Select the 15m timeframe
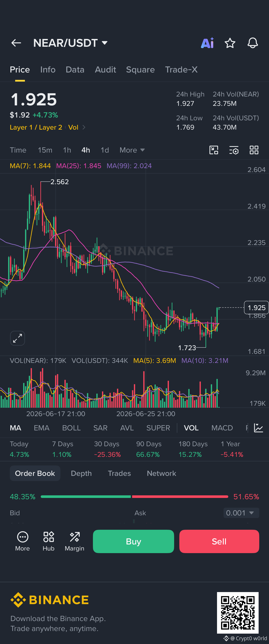 45,150
